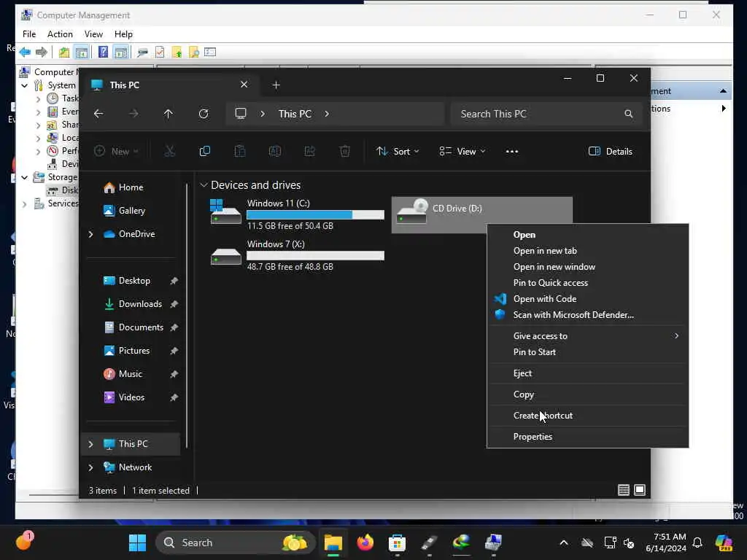Image resolution: width=747 pixels, height=560 pixels.
Task: Click the search magnifier in This PC
Action: click(x=629, y=114)
